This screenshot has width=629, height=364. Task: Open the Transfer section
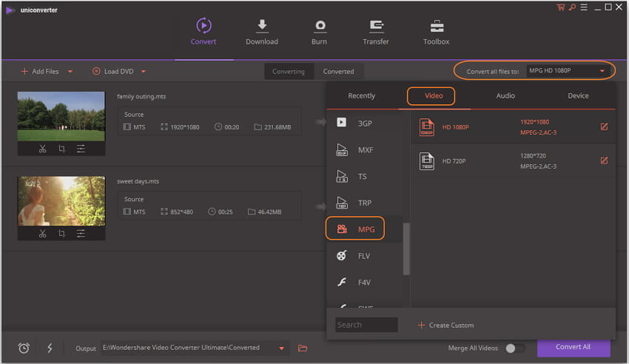(376, 32)
